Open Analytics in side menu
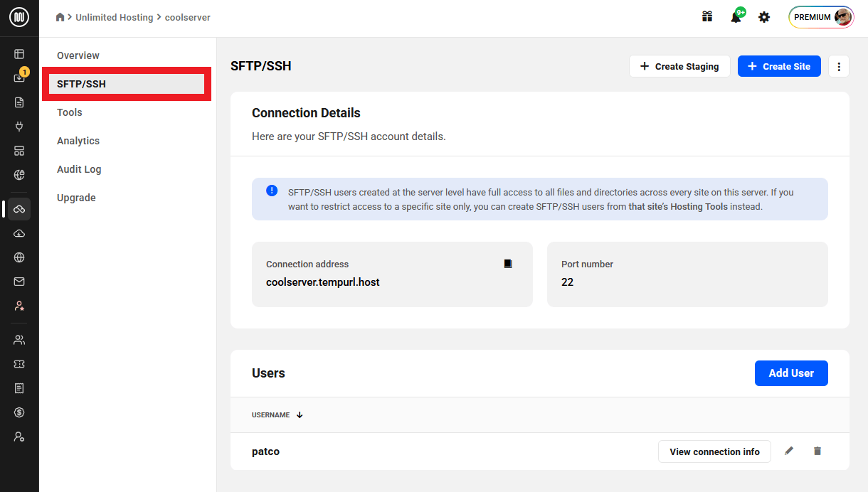Screen dimensions: 868x492 [x=78, y=141]
